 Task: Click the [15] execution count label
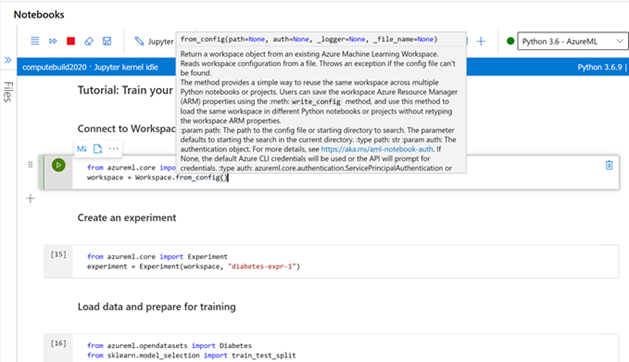58,254
